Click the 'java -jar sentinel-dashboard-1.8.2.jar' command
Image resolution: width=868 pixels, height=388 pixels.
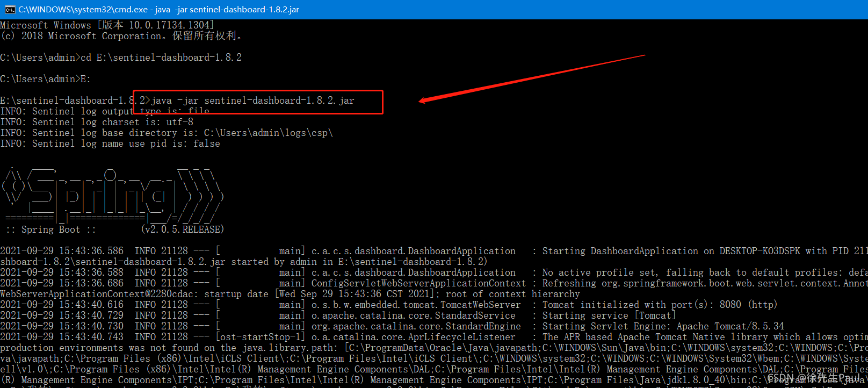pyautogui.click(x=252, y=100)
